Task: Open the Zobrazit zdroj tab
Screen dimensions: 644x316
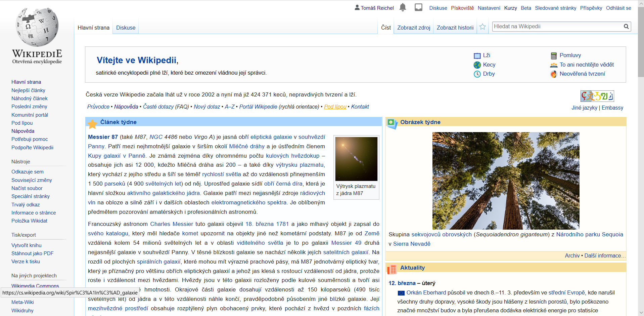Action: 414,28
